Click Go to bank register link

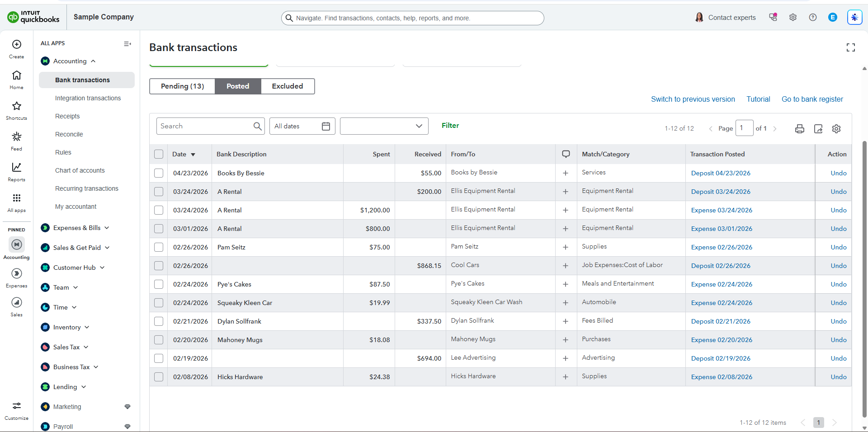(x=812, y=99)
